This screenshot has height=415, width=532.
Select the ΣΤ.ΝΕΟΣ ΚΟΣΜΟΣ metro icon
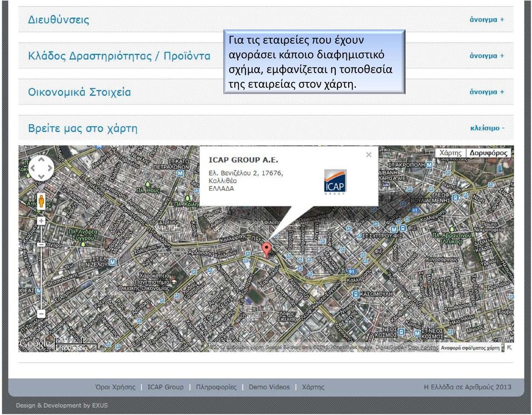[417, 333]
